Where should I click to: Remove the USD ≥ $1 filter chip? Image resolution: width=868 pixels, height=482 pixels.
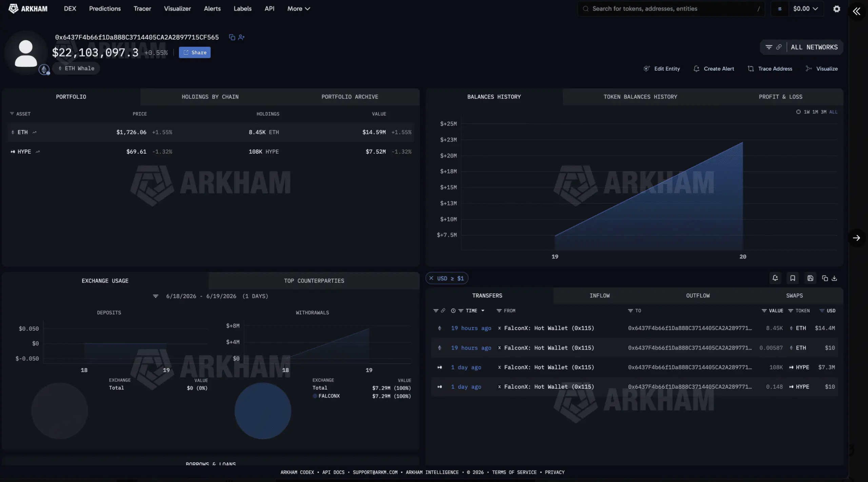[x=431, y=278]
